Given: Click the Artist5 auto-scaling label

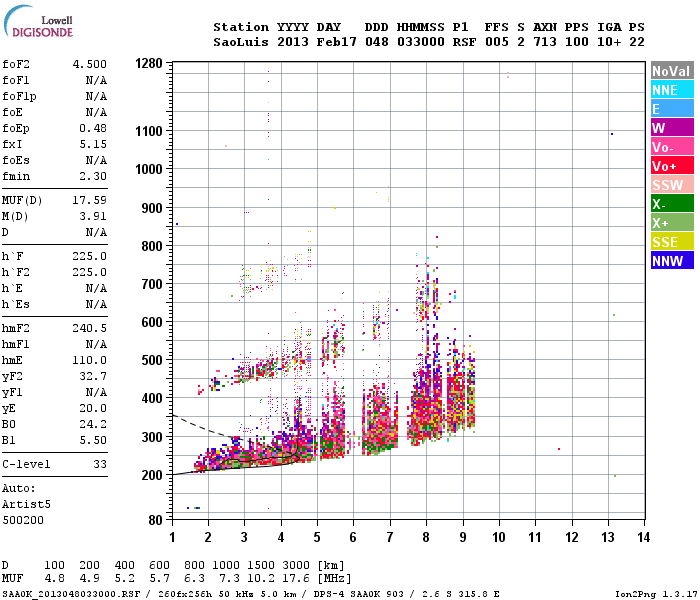Looking at the screenshot, I should click(26, 504).
